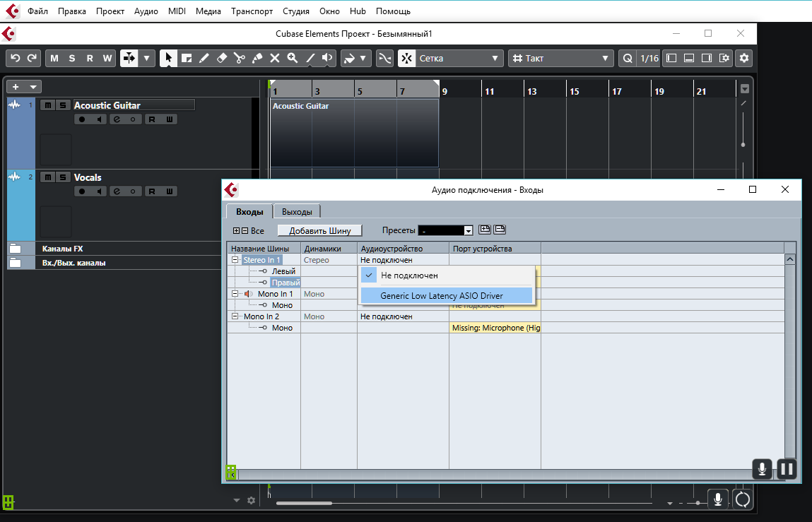The height and width of the screenshot is (522, 812).
Task: Select the Mute X tool
Action: (274, 58)
